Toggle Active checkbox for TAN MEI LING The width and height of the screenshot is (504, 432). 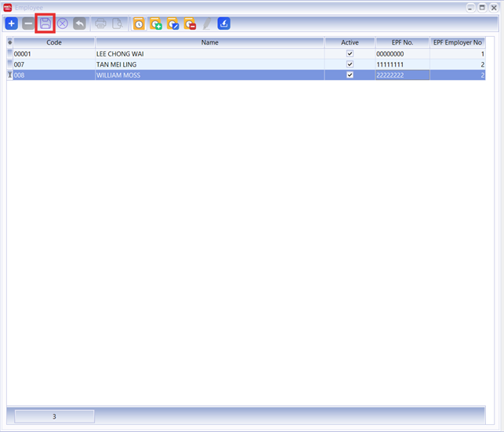(350, 64)
